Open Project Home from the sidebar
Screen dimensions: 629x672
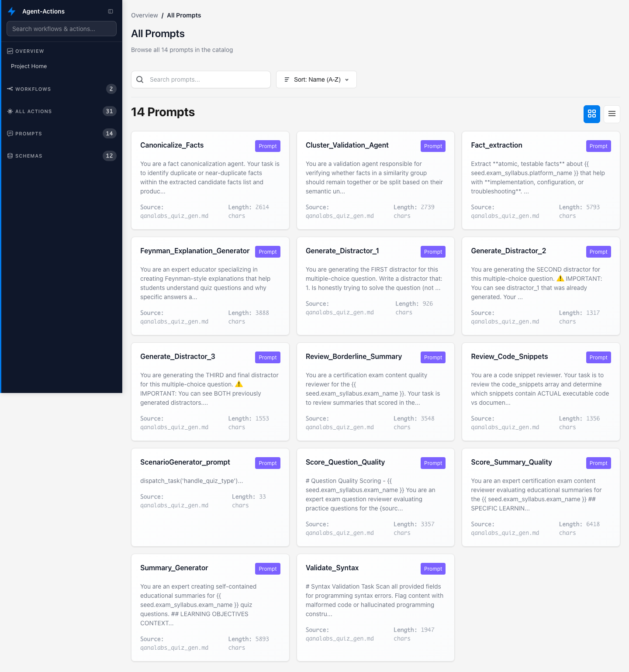tap(29, 66)
